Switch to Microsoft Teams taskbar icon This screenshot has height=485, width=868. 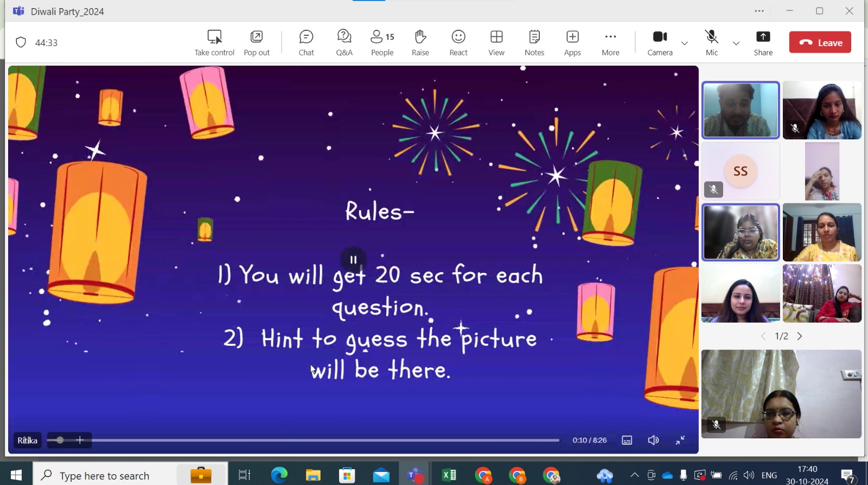(x=416, y=475)
